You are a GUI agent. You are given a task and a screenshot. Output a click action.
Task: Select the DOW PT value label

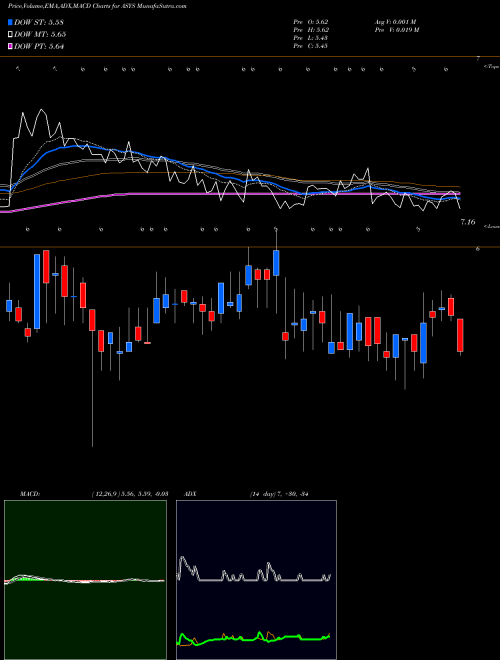click(39, 46)
